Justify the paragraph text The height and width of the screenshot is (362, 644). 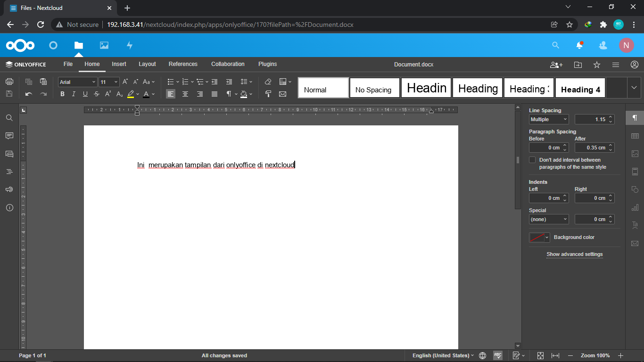pyautogui.click(x=215, y=94)
